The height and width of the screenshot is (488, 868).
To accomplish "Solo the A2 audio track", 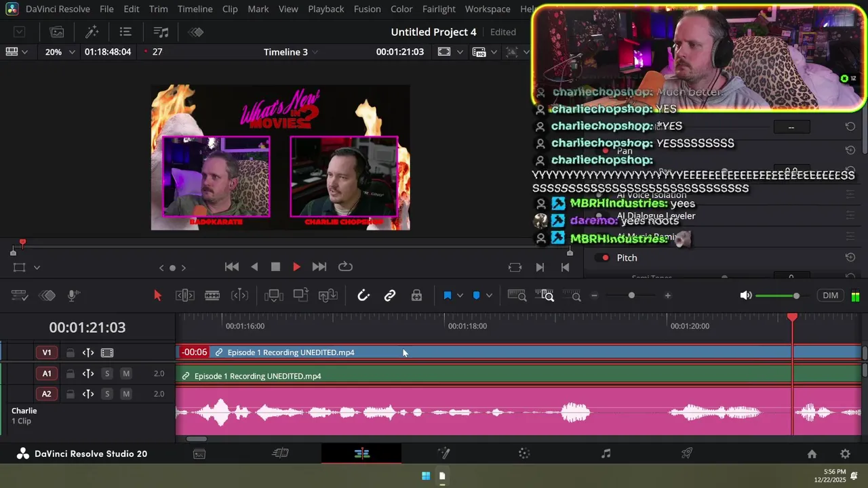I will tap(106, 394).
